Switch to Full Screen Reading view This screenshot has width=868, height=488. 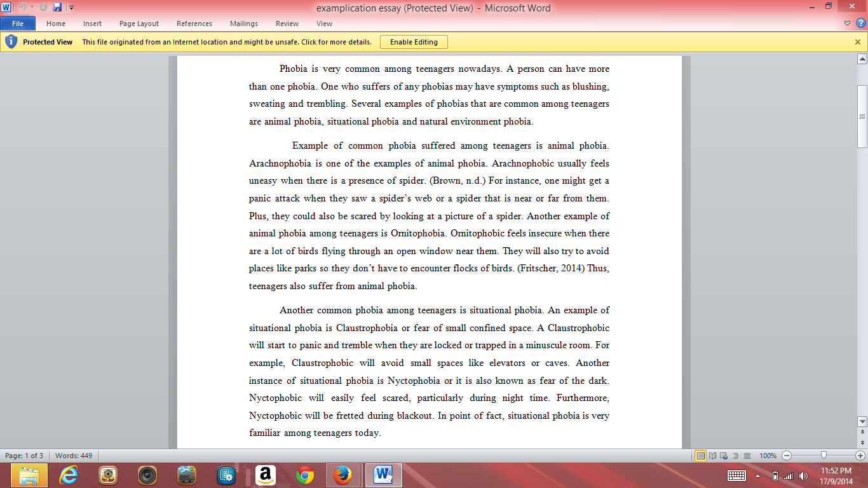tap(713, 456)
